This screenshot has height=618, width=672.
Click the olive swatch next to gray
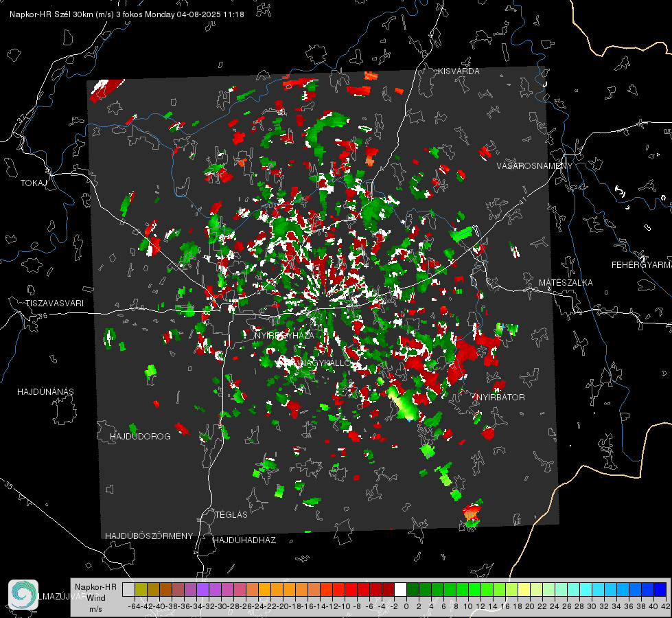[141, 589]
